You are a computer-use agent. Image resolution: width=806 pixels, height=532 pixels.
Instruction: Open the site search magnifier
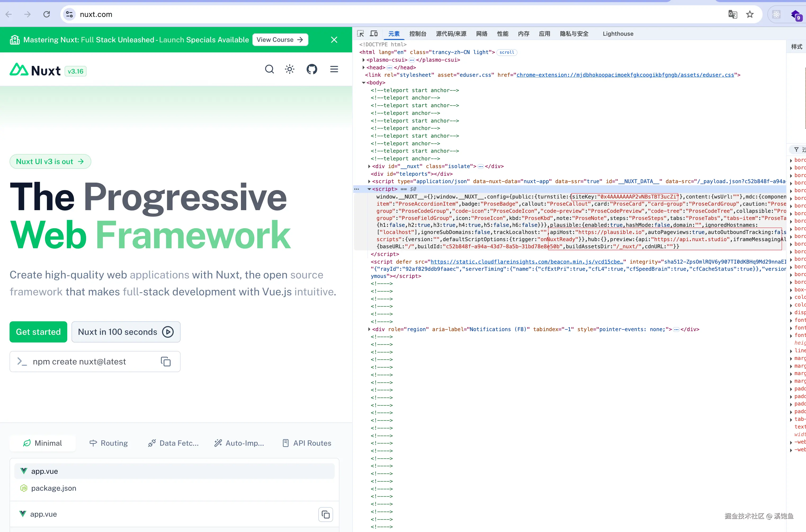point(270,69)
